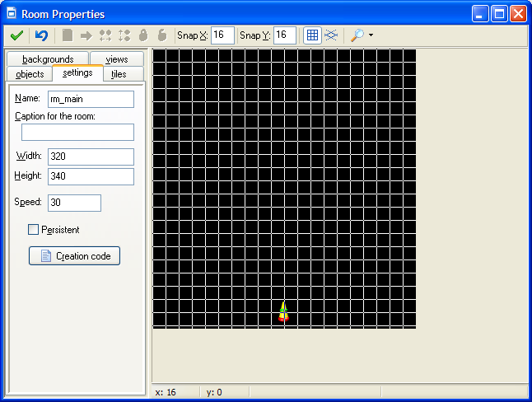Image resolution: width=532 pixels, height=402 pixels.
Task: Open the objects tab
Action: (x=30, y=74)
